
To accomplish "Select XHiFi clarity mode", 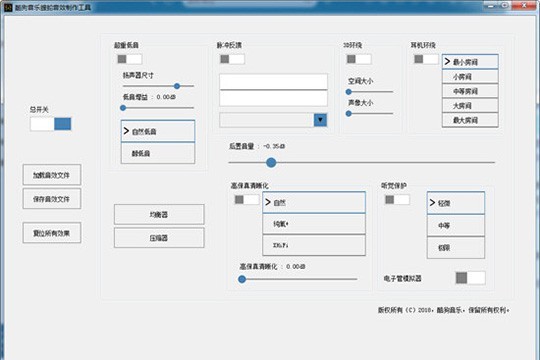I will pyautogui.click(x=314, y=245).
